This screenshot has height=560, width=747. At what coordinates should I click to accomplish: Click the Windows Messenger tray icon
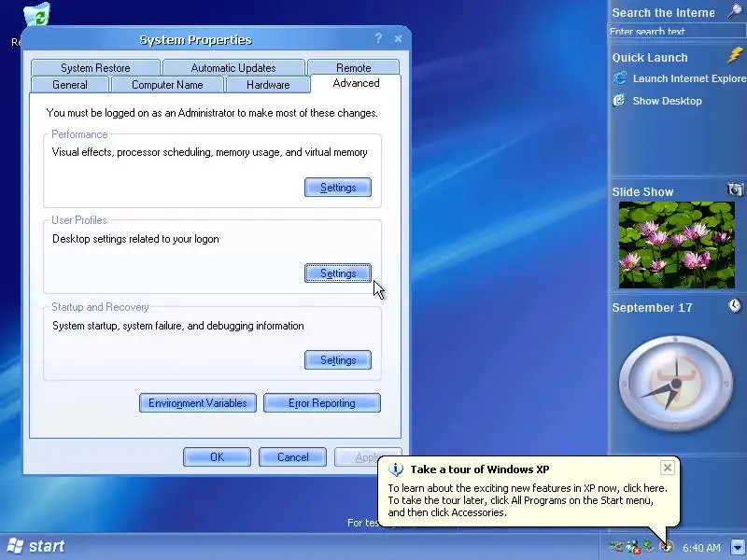click(x=633, y=547)
